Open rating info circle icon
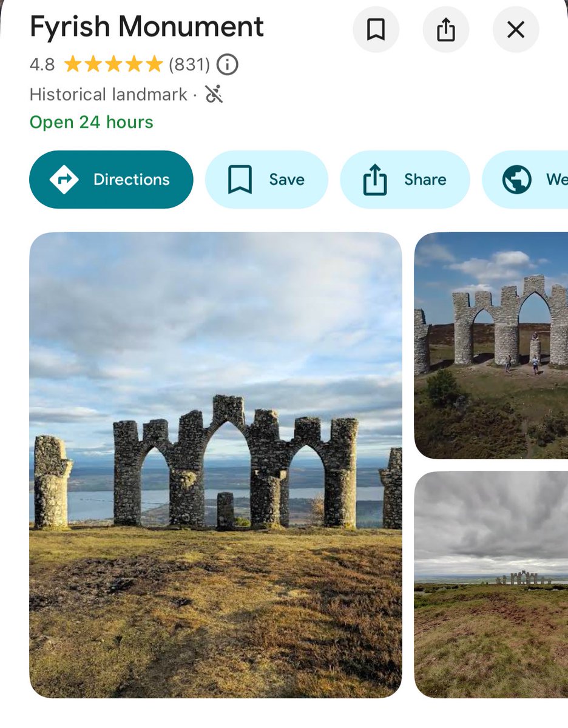Screen dimensions: 568x728 point(227,64)
